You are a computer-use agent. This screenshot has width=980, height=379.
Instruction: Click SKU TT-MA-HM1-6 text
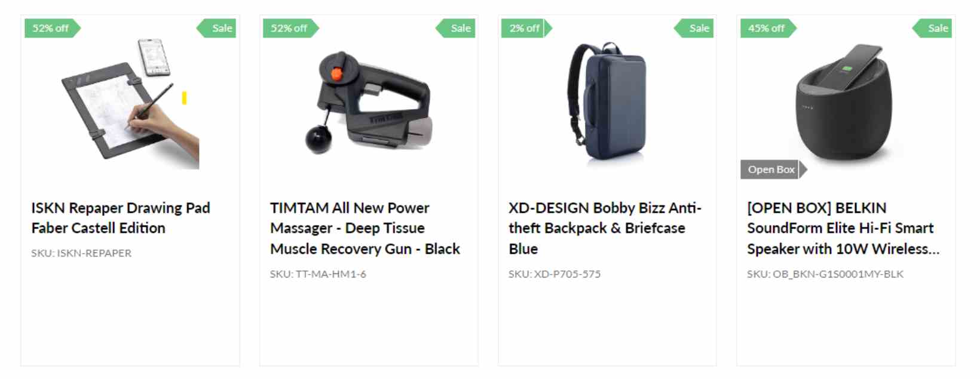[318, 274]
